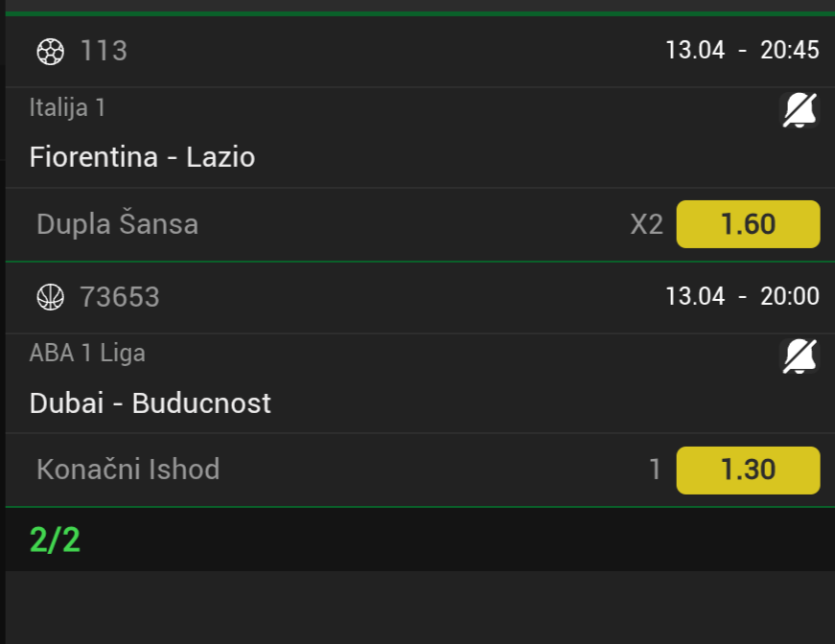Click the soccer ball icon beside 113
Viewport: 835px width, 644px height.
click(49, 51)
